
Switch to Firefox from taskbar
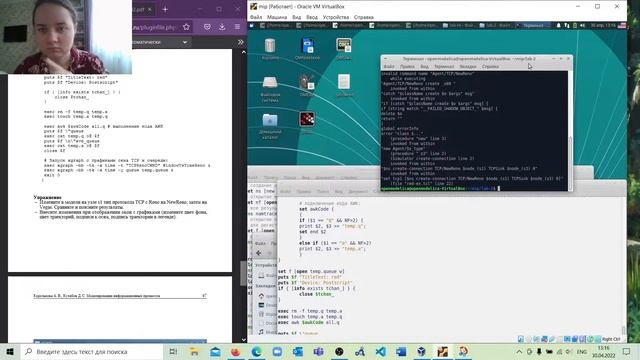pyautogui.click(x=236, y=351)
